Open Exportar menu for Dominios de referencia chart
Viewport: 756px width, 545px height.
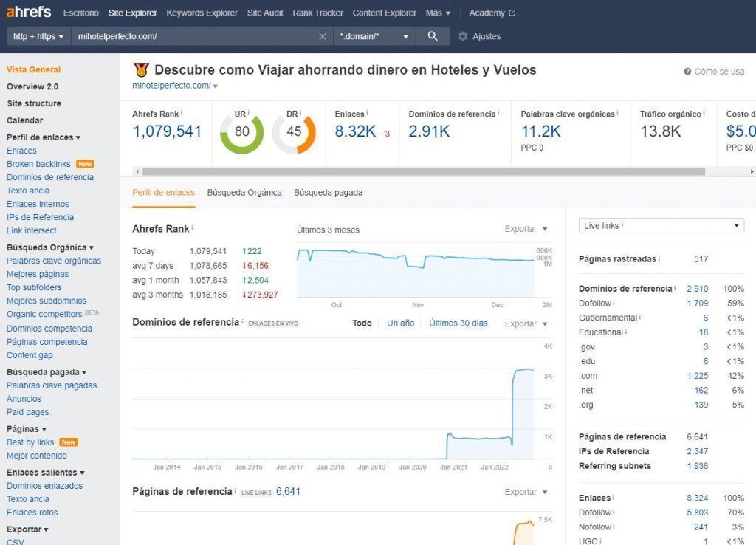point(526,323)
